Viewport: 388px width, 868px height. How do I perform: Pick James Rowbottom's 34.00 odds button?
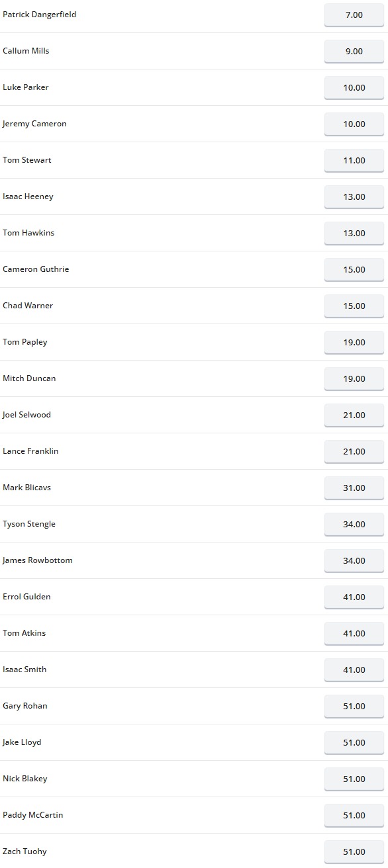point(354,560)
